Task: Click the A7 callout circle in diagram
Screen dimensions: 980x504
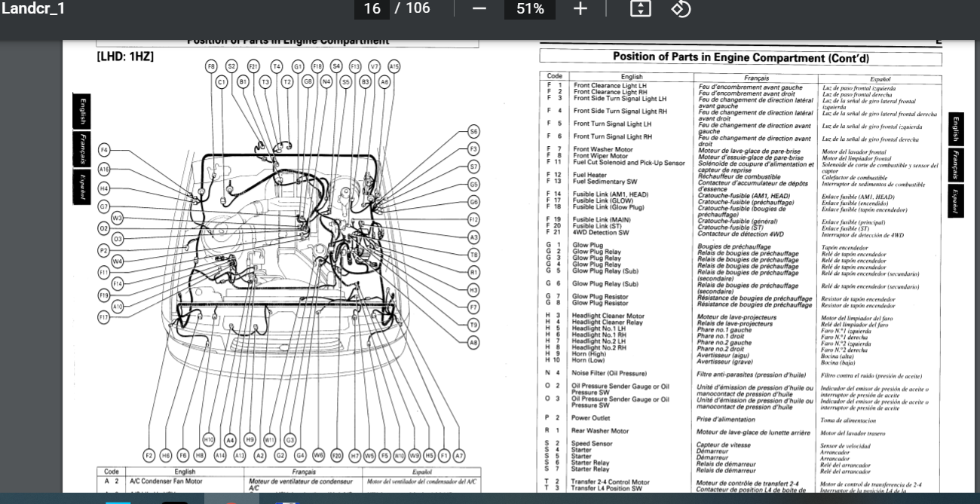Action: [458, 456]
